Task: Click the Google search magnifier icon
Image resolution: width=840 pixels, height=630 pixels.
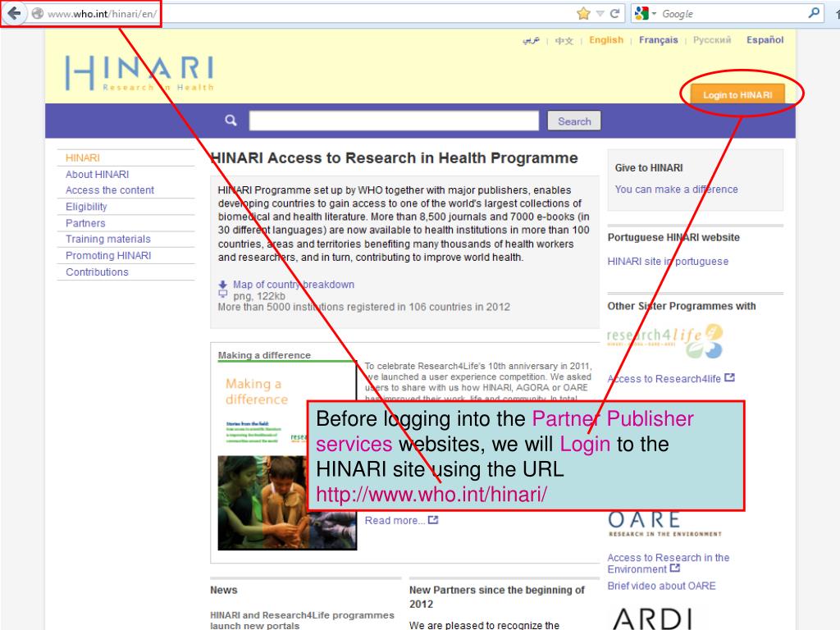Action: (814, 13)
